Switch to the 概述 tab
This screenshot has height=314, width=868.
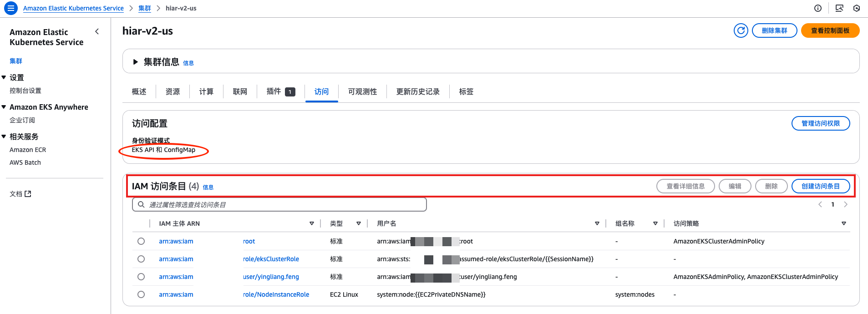(139, 91)
